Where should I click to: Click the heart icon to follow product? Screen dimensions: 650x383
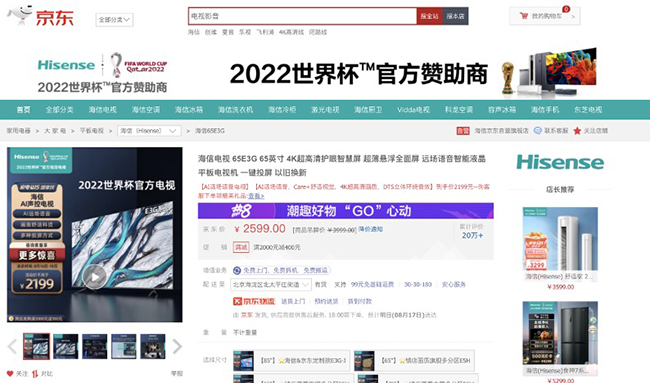click(10, 373)
